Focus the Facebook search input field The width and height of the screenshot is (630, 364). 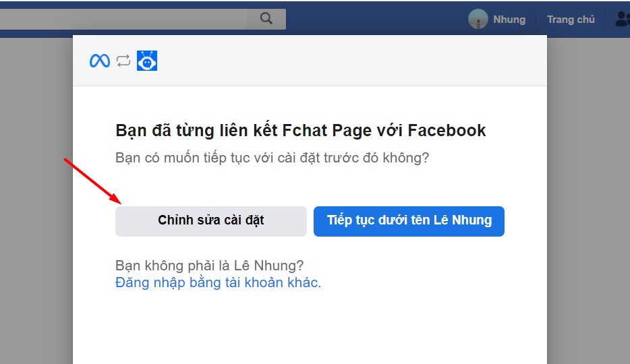click(121, 19)
